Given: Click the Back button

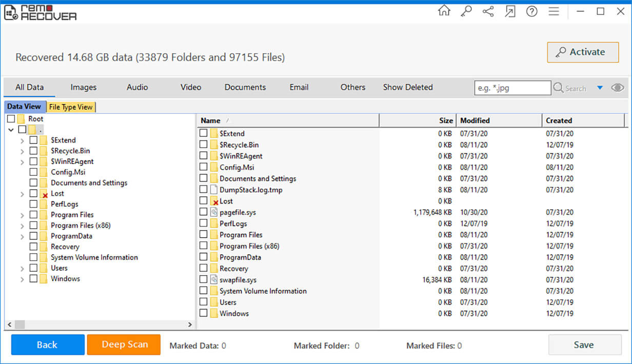Looking at the screenshot, I should (48, 345).
